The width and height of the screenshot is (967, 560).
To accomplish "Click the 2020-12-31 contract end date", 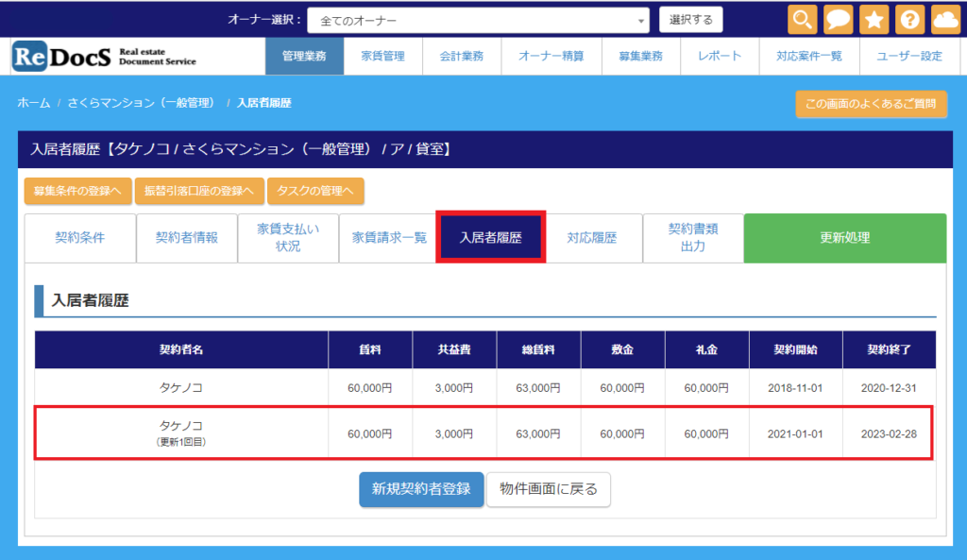I will click(x=889, y=388).
